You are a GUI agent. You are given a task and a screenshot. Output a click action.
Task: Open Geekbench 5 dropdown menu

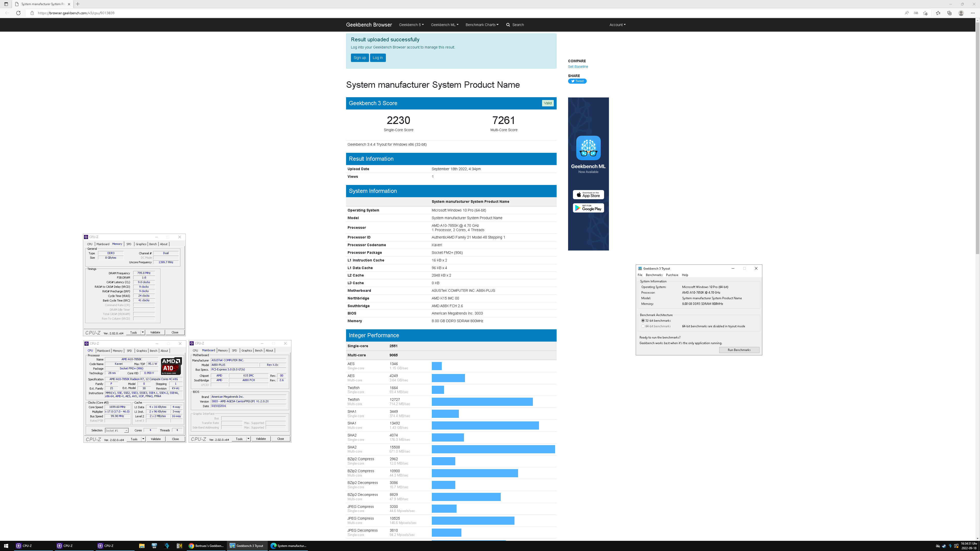pyautogui.click(x=411, y=25)
